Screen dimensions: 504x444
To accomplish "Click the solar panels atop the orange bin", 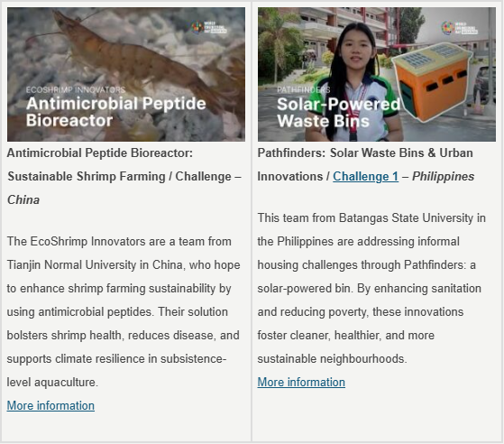I will pos(429,55).
